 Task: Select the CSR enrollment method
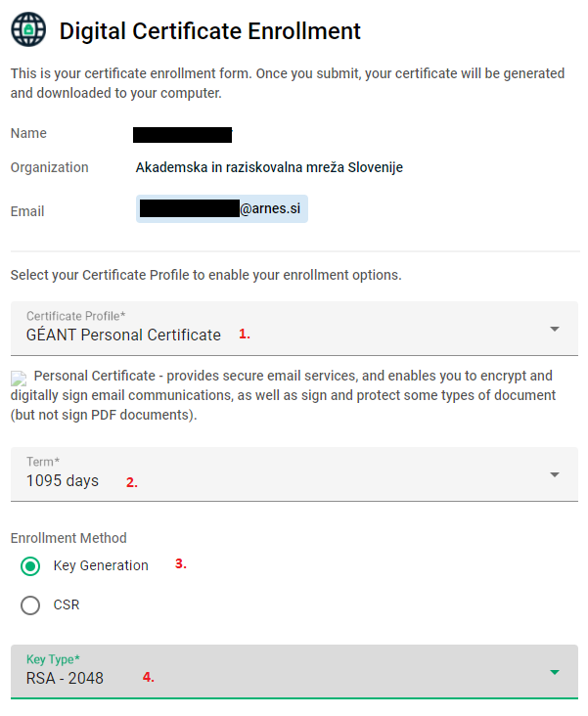pyautogui.click(x=30, y=605)
